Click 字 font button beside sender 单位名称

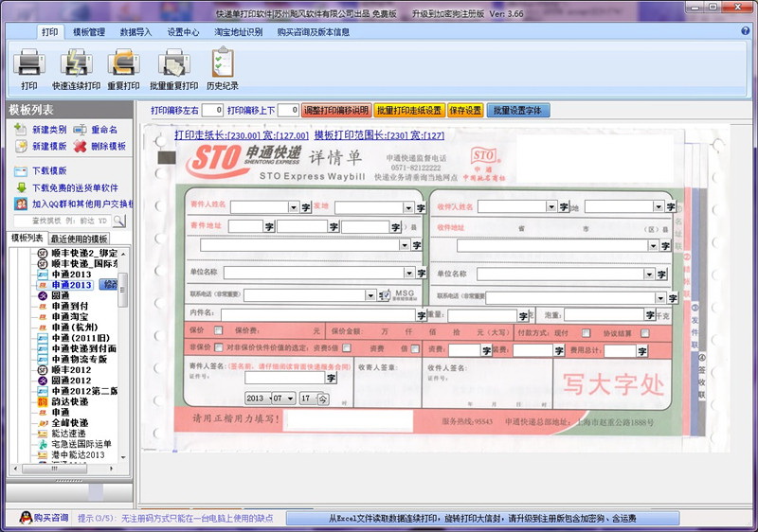[422, 274]
